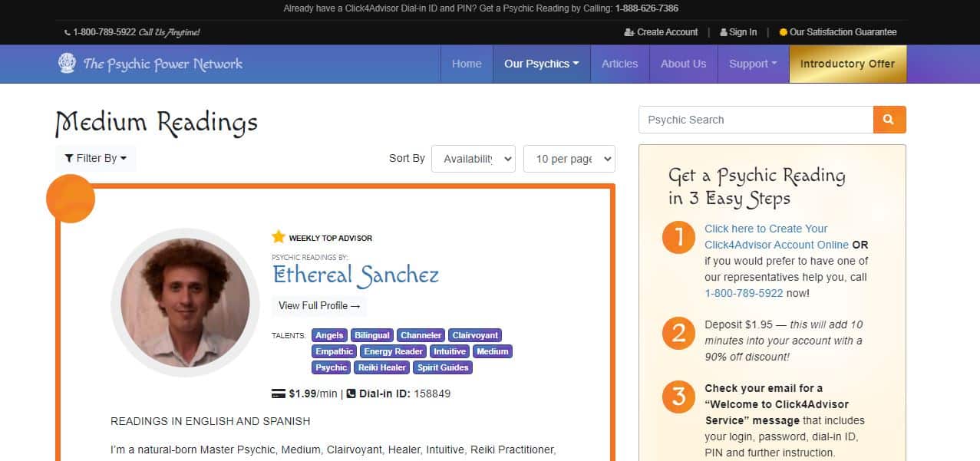Select the Reiki Healer talent tag
The width and height of the screenshot is (980, 461).
click(x=382, y=367)
